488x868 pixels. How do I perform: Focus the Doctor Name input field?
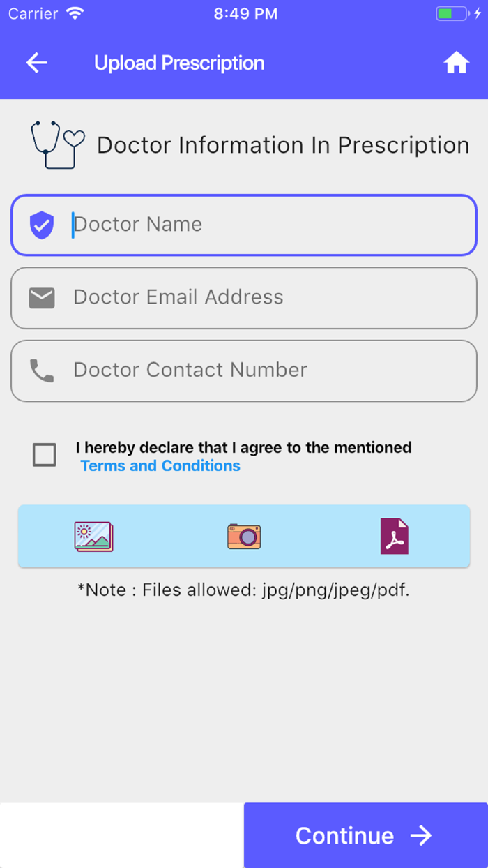point(244,225)
